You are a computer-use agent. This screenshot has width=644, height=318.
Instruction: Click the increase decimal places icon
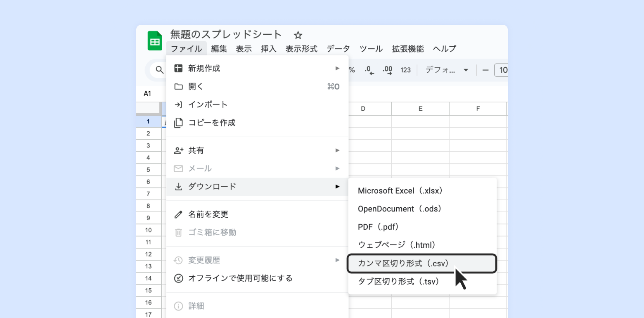pyautogui.click(x=387, y=70)
